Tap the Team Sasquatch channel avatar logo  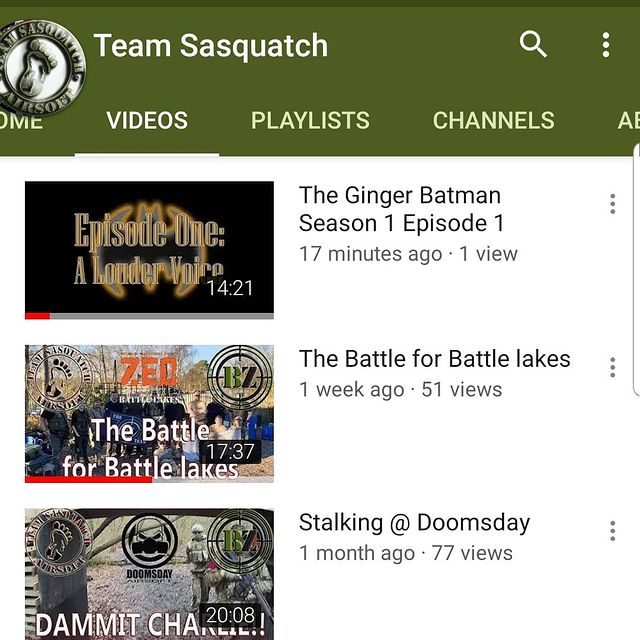coord(40,68)
